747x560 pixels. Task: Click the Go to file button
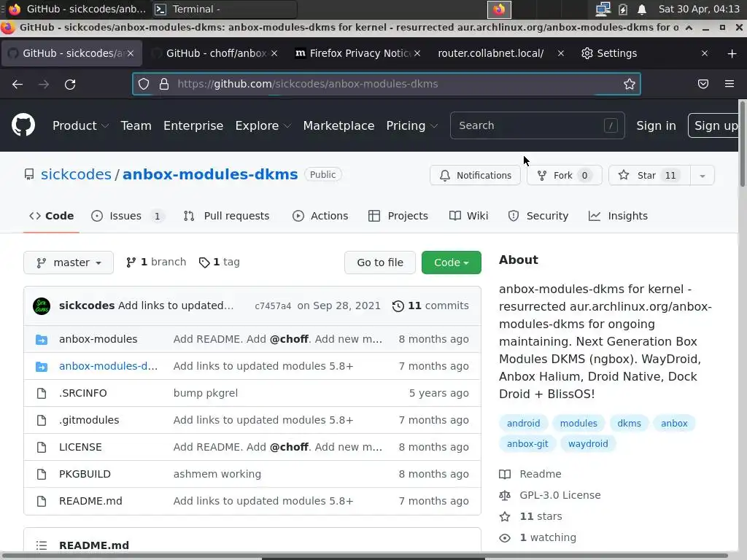(x=379, y=262)
